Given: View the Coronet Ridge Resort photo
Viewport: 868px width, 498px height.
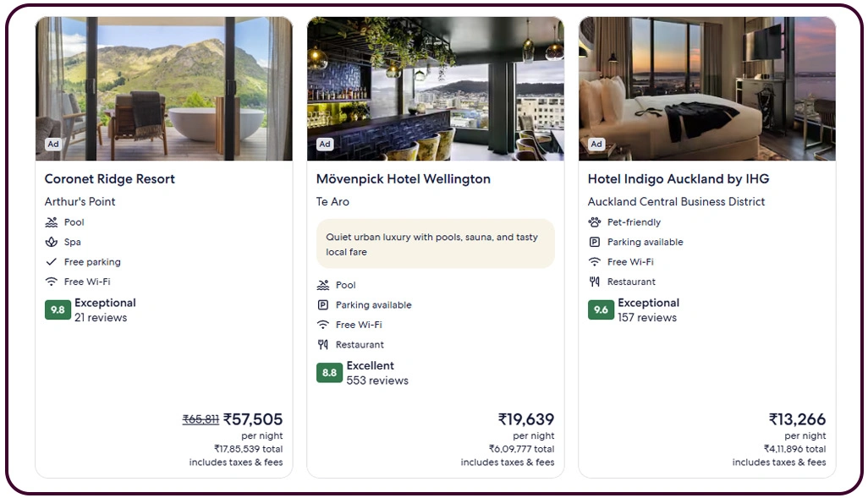Looking at the screenshot, I should pyautogui.click(x=164, y=87).
